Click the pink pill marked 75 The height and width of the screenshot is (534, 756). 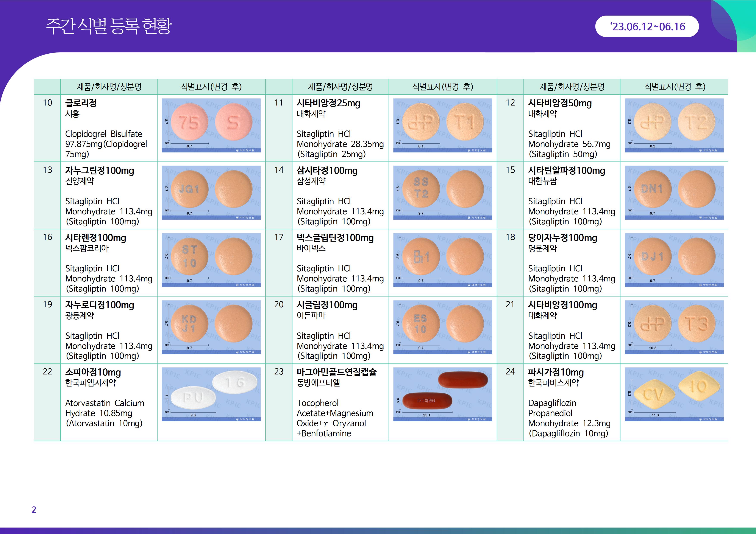[x=189, y=122]
